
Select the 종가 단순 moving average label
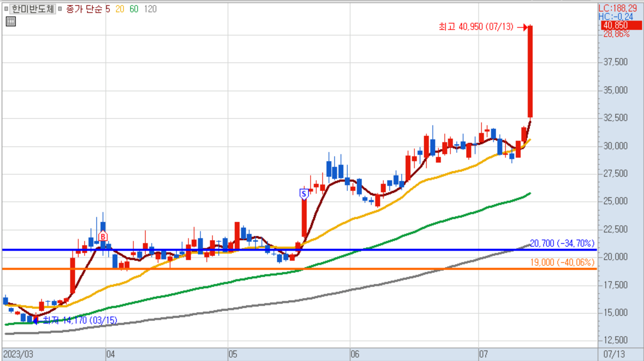(x=85, y=9)
